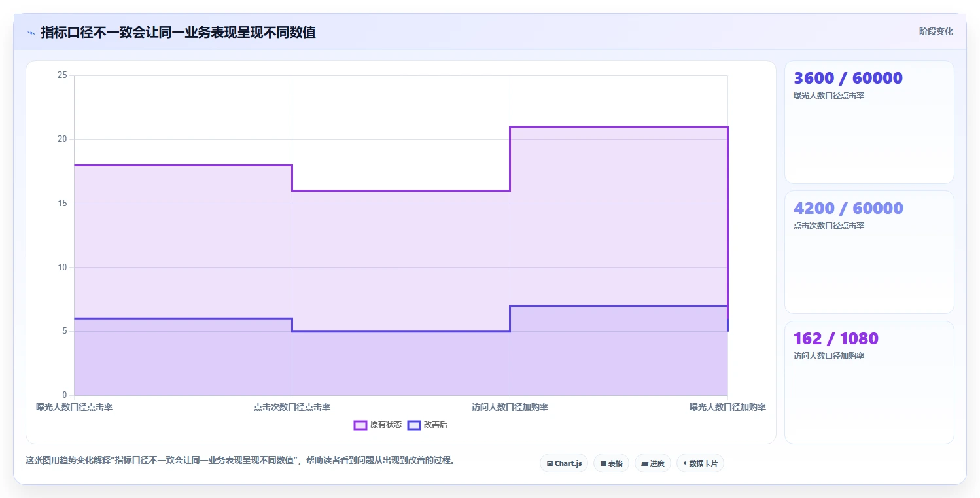Click x-axis label 访问人数口径加购率
980x498 pixels.
(510, 407)
